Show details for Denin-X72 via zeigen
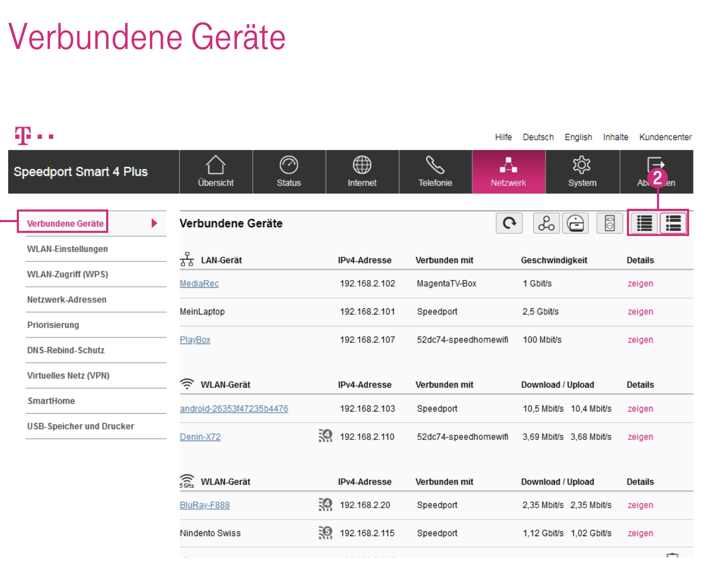Viewport: 728px width, 585px height. pos(640,437)
